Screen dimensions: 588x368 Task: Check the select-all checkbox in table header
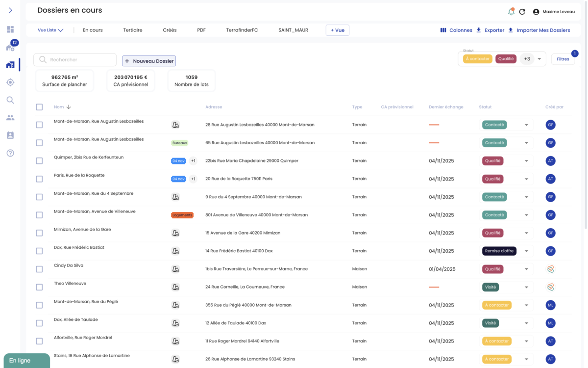coord(39,106)
